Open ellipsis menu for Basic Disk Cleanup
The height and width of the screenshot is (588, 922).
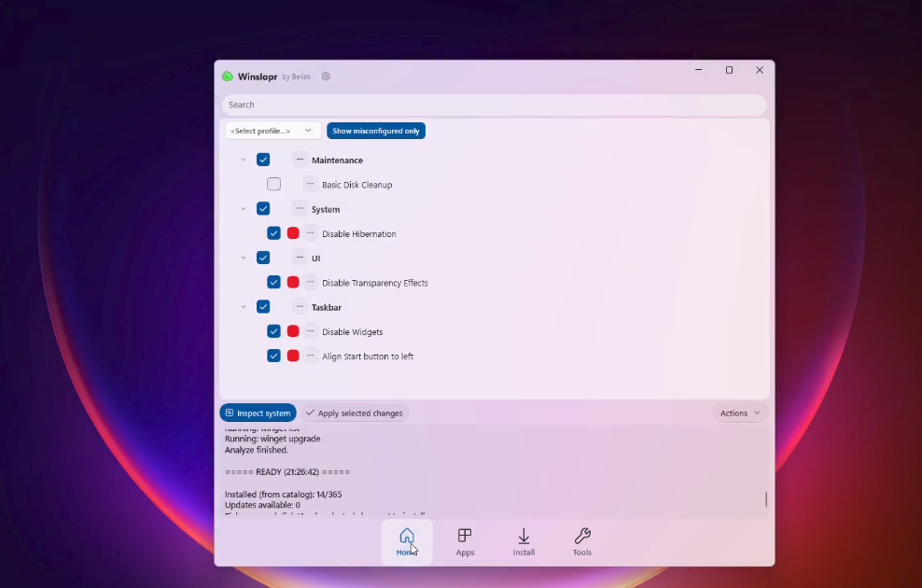[311, 185]
